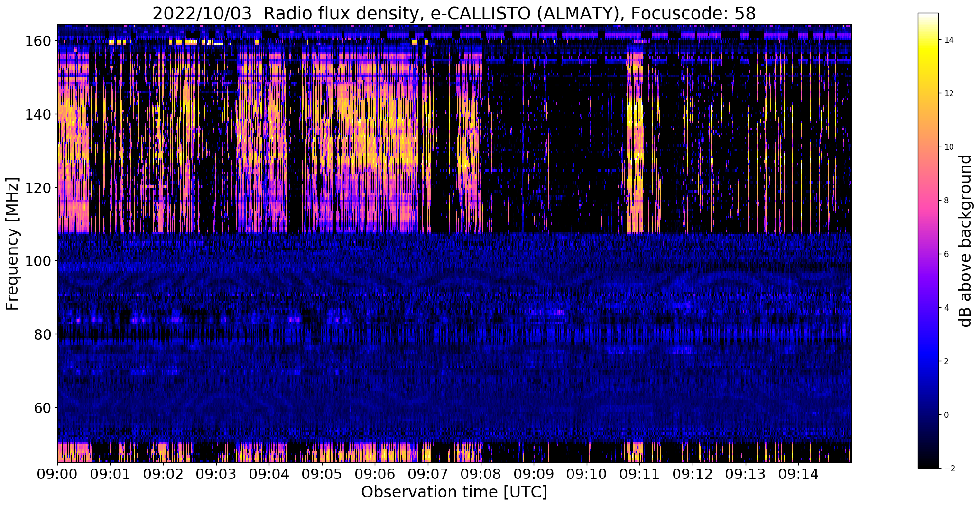Click the 09:11 time tick label

tap(640, 474)
